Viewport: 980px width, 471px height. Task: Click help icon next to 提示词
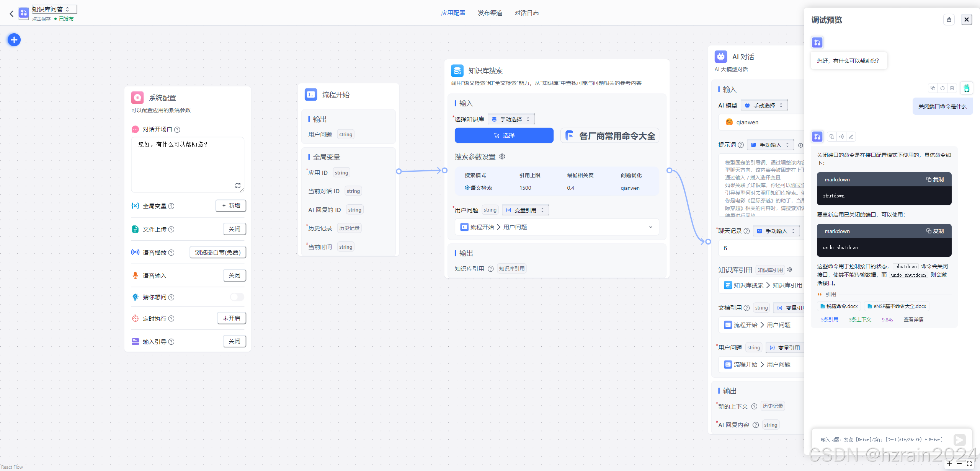pyautogui.click(x=741, y=145)
